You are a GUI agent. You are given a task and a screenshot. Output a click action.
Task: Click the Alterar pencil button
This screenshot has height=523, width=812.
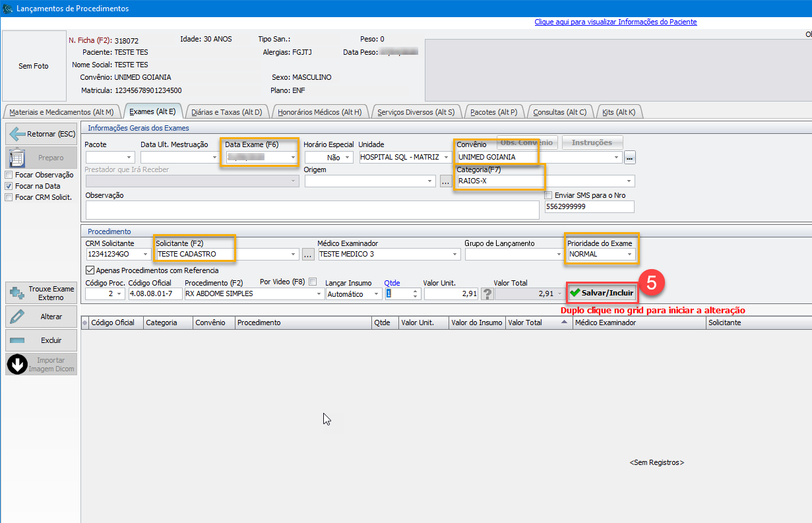42,317
